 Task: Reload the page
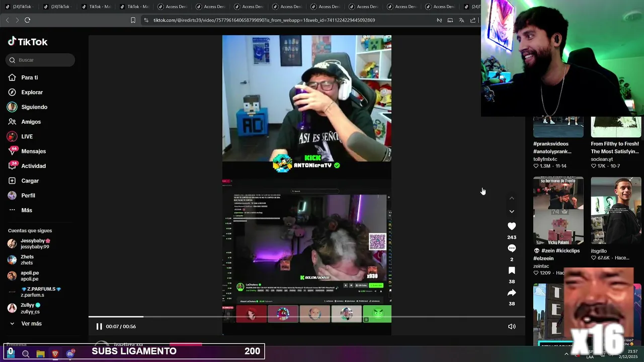27,20
